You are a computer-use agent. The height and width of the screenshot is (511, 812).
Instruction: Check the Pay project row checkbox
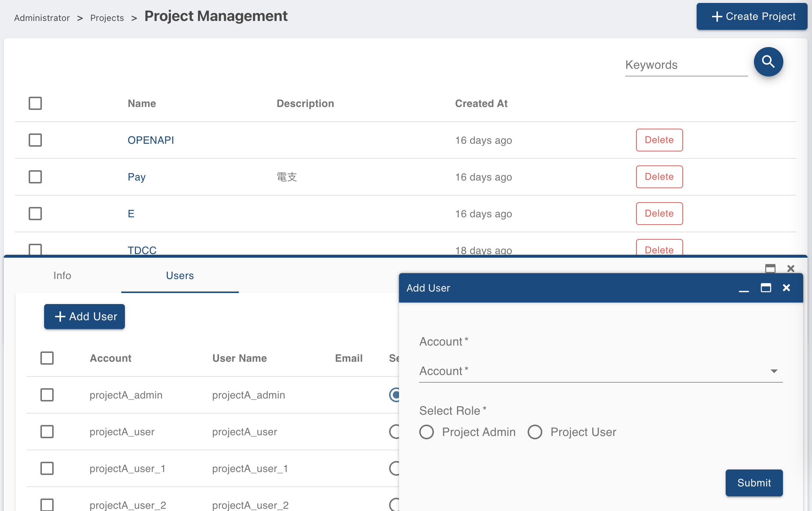tap(35, 177)
